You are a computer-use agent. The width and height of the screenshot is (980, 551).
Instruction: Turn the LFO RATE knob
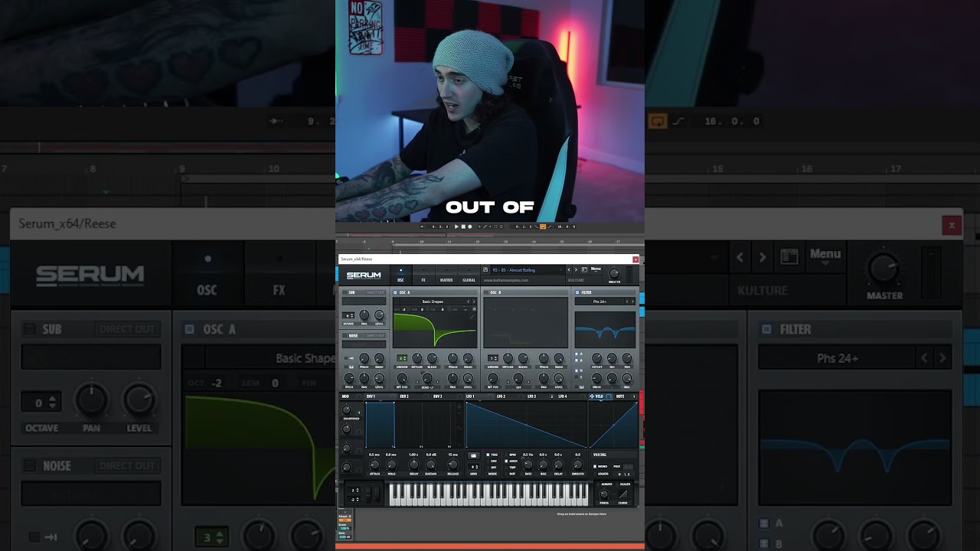click(x=528, y=465)
